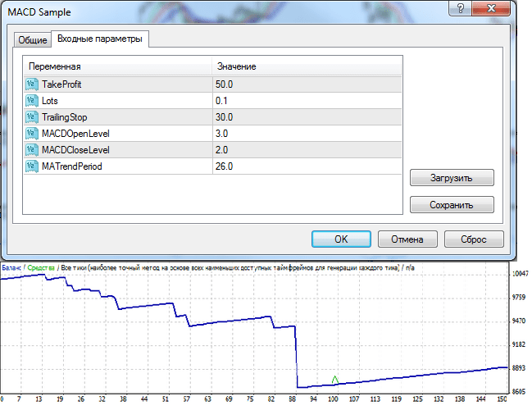Close the MACD Sample dialog
Image resolution: width=532 pixels, height=410 pixels.
pos(491,8)
